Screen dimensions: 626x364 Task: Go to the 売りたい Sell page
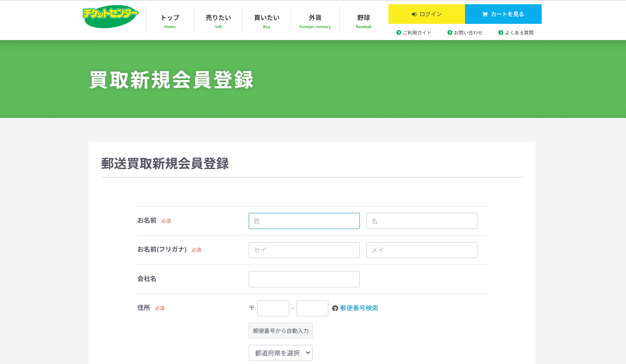point(218,20)
